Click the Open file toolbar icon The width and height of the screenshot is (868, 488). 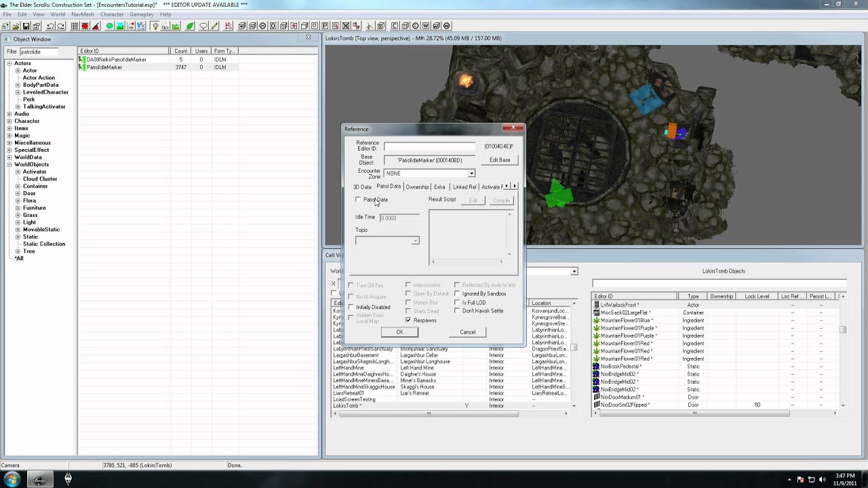pyautogui.click(x=16, y=26)
